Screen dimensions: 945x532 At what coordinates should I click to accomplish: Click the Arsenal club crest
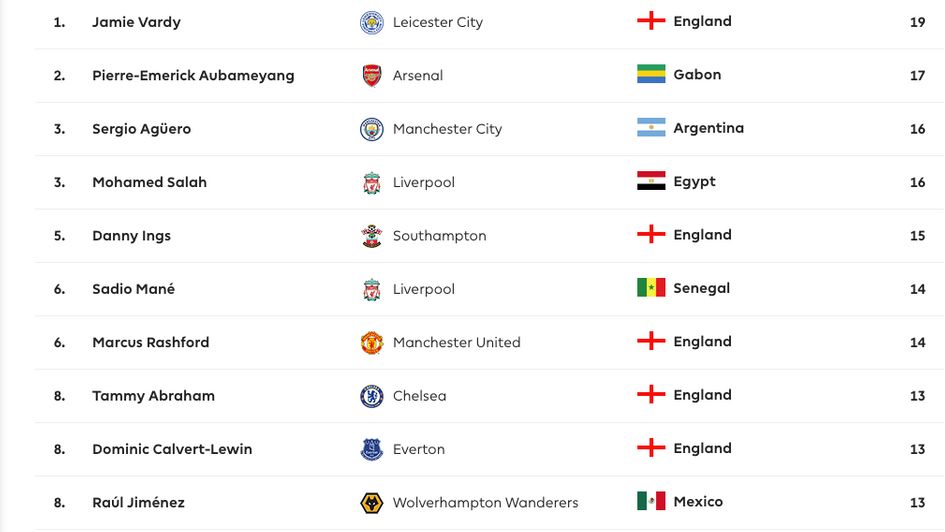point(372,75)
